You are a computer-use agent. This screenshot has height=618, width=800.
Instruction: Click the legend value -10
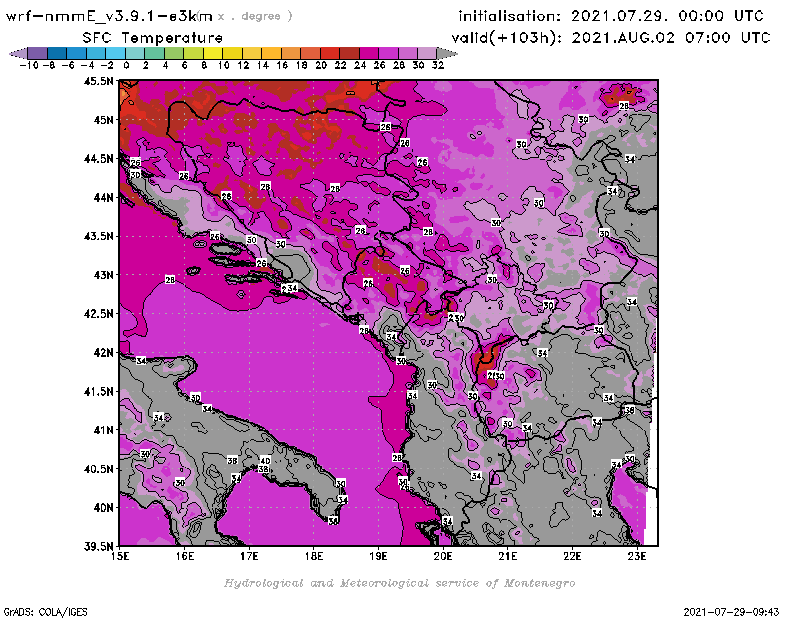(29, 65)
